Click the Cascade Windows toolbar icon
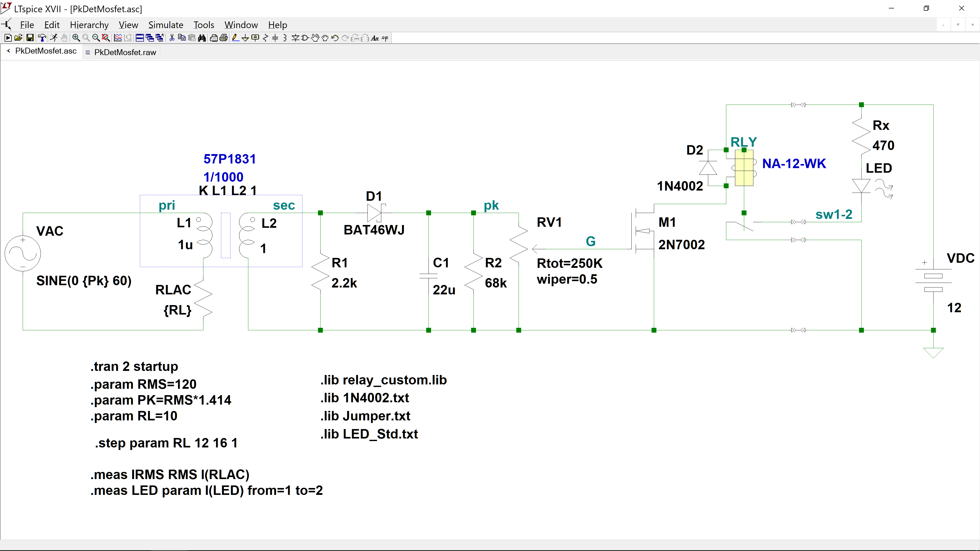Viewport: 980px width, 551px height. tap(150, 38)
